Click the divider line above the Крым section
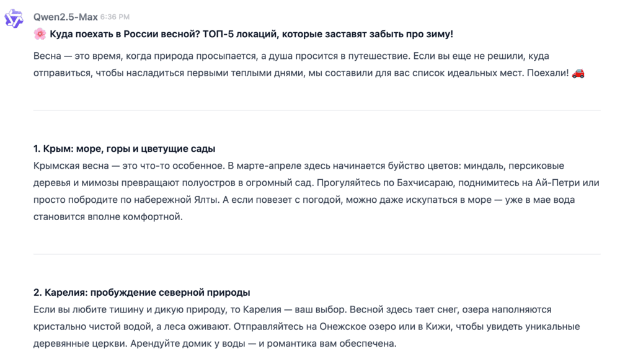Screen dimensions: 620x364 (316, 110)
